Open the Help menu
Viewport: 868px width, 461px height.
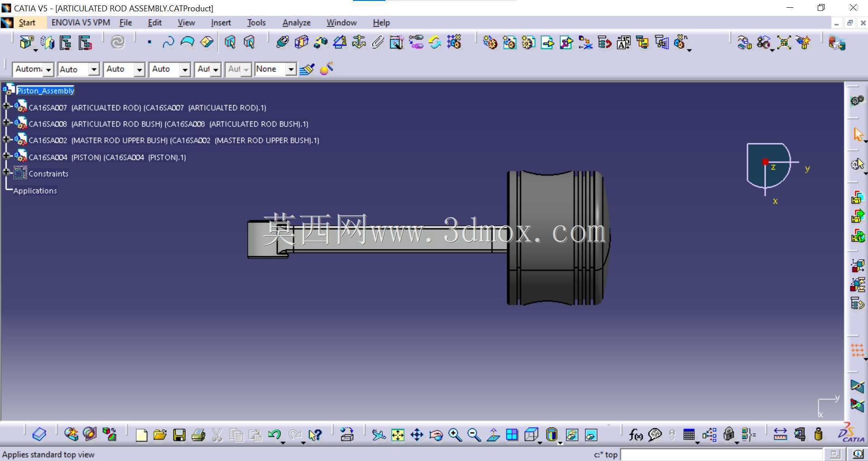(x=381, y=23)
